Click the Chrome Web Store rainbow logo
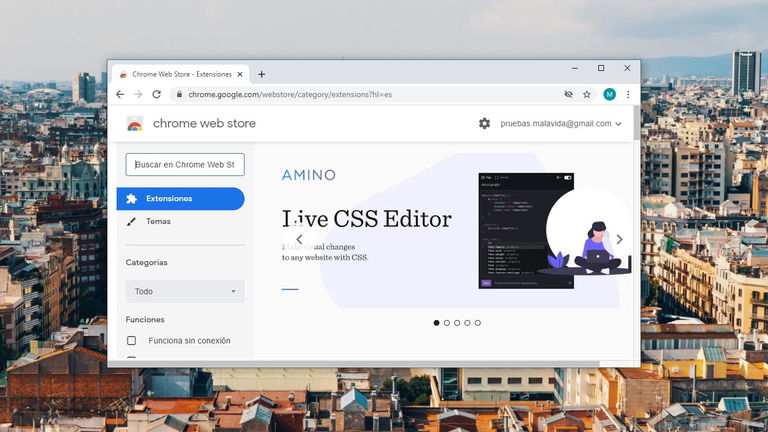Screen dimensions: 768x432 pos(135,124)
